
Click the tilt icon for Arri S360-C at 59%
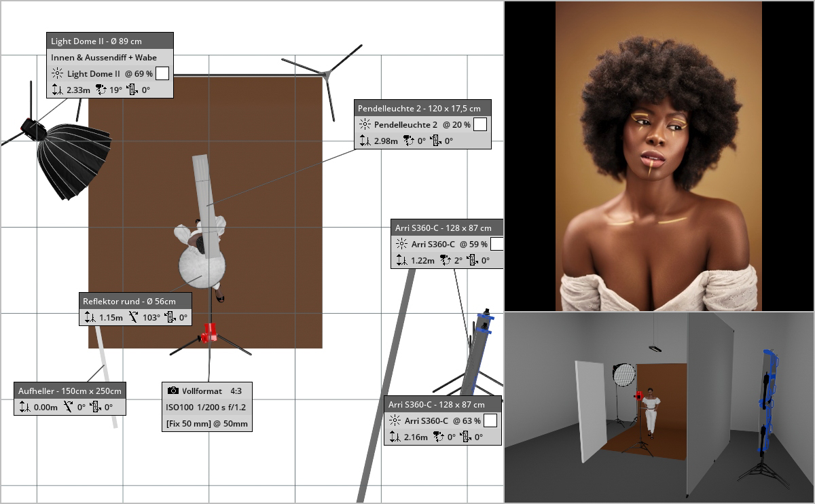coord(446,260)
